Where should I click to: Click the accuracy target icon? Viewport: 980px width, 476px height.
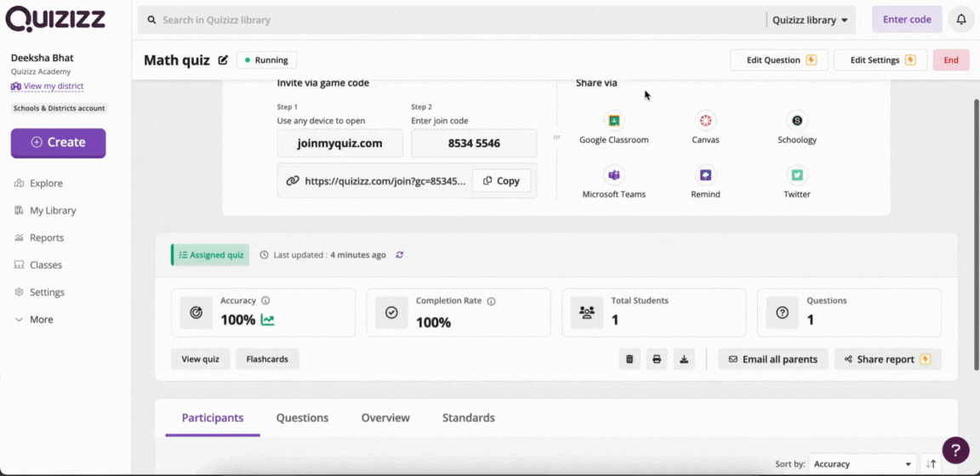coord(197,313)
